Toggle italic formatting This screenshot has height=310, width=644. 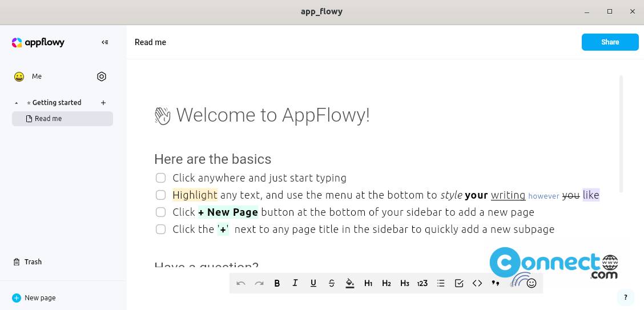[x=295, y=283]
